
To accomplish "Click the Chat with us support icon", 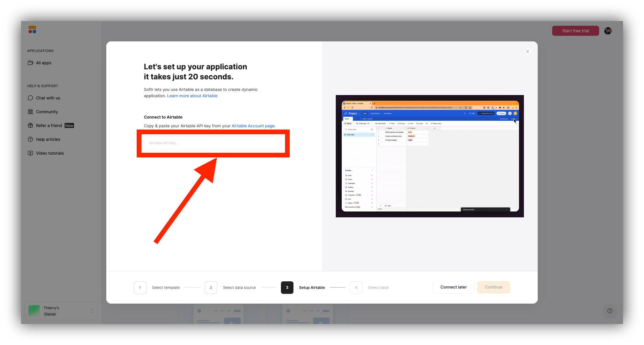I will tap(31, 98).
